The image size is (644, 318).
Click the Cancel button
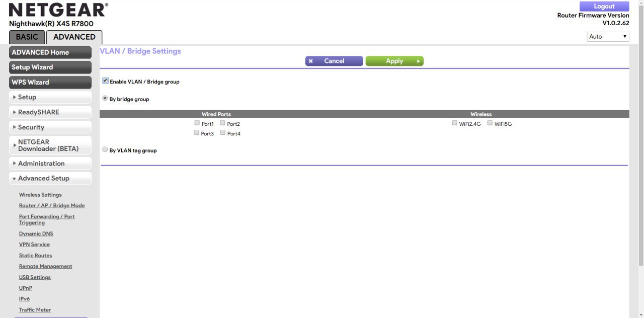334,61
